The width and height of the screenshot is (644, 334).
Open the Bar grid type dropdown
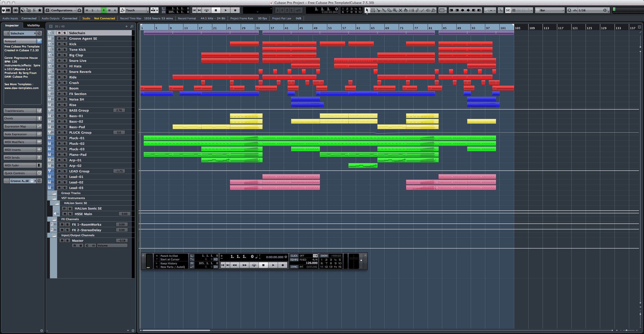click(x=550, y=10)
